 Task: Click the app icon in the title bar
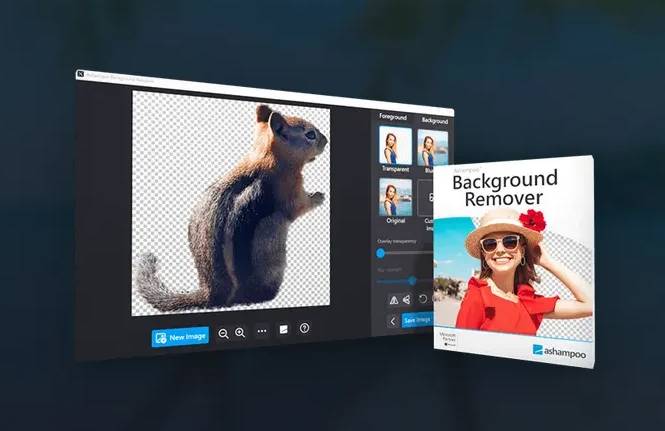click(x=81, y=74)
